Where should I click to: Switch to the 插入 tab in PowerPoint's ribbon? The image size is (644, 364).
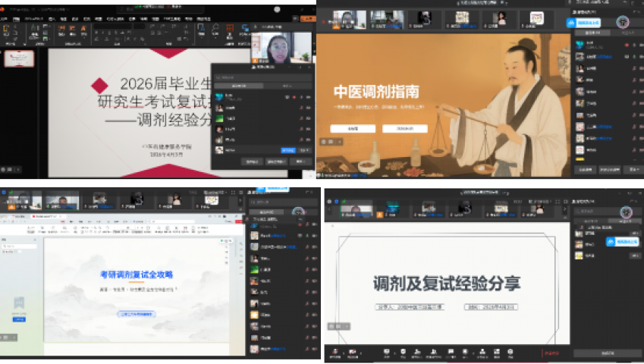pyautogui.click(x=53, y=17)
